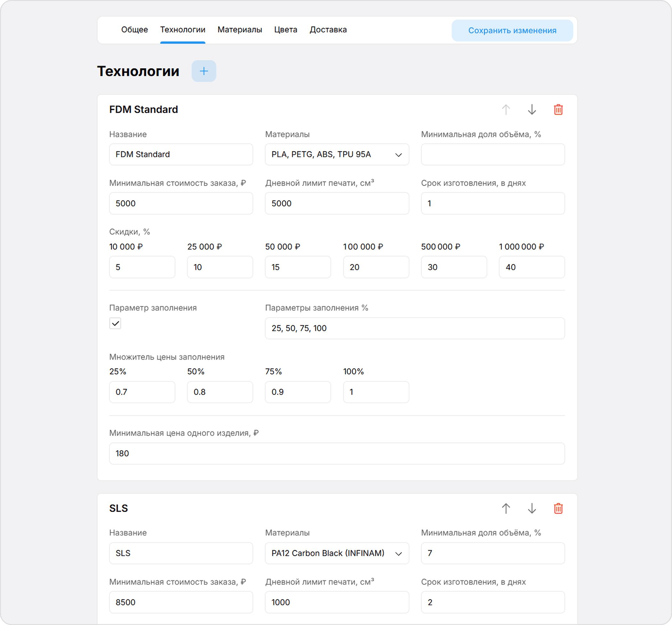
Task: Switch to the Общее tab
Action: [x=134, y=30]
